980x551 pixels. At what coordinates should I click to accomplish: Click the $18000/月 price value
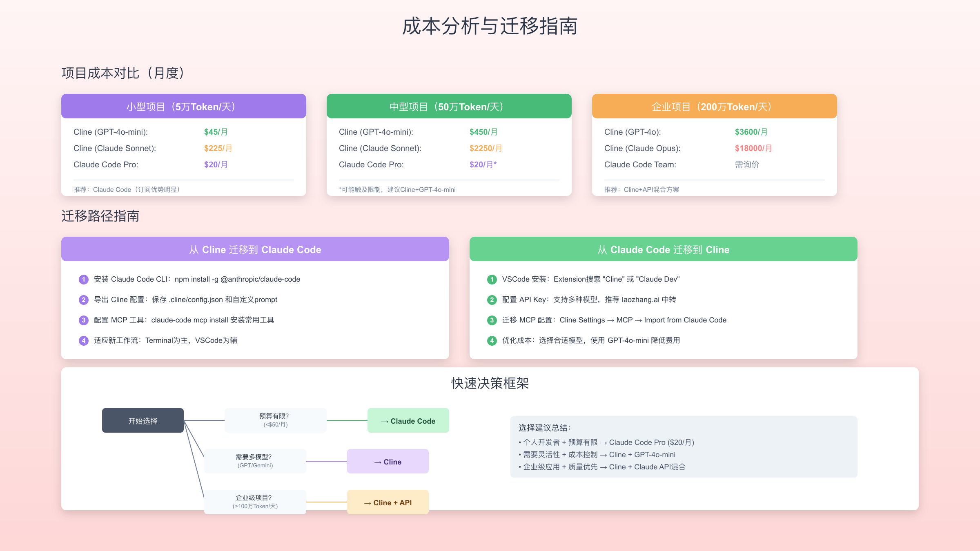click(753, 148)
